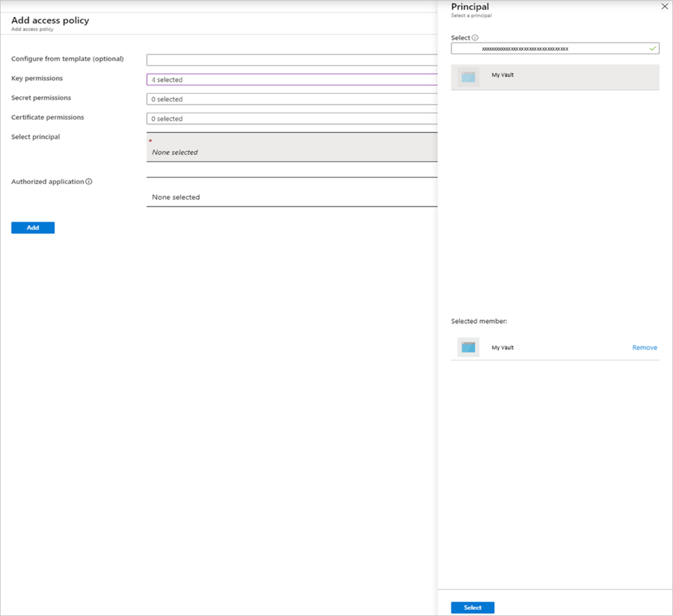The image size is (673, 616).
Task: Expand the Secret permissions dropdown
Action: (292, 99)
